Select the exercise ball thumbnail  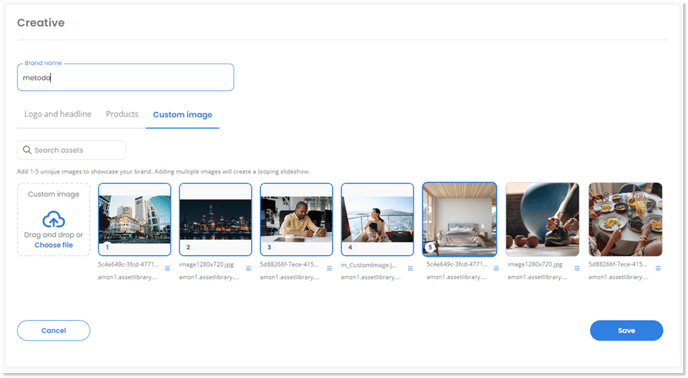click(x=542, y=220)
